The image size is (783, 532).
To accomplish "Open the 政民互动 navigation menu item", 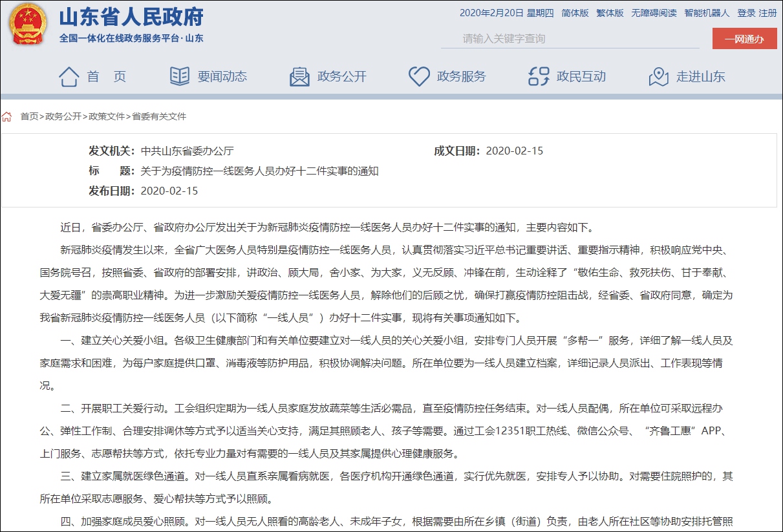I will coord(581,76).
